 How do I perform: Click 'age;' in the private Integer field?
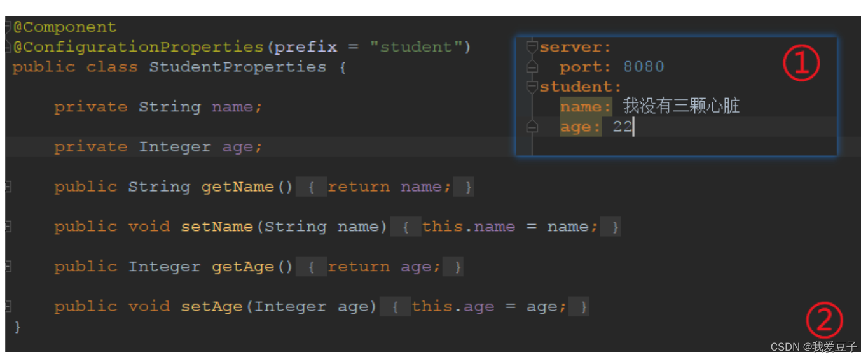tap(242, 147)
